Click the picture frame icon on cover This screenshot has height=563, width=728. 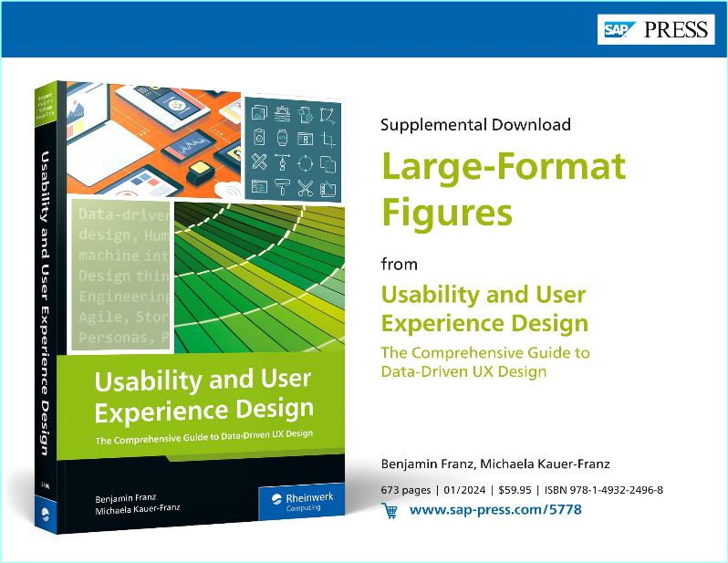click(259, 115)
